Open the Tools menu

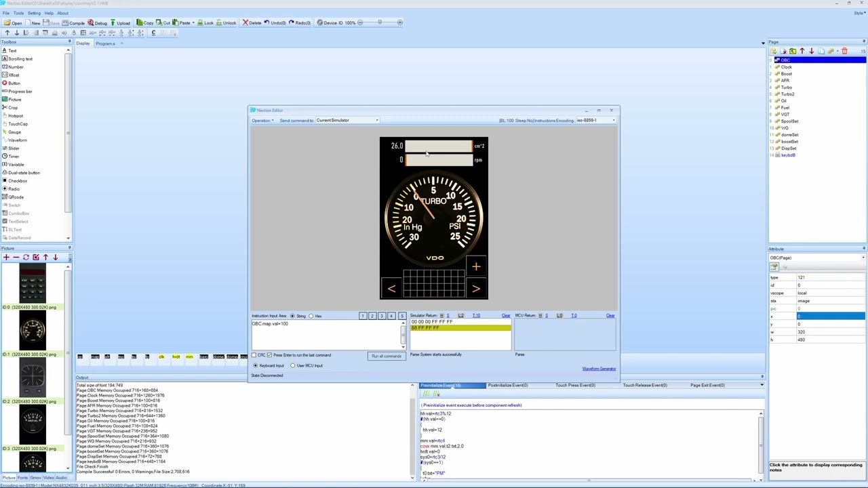pos(18,14)
